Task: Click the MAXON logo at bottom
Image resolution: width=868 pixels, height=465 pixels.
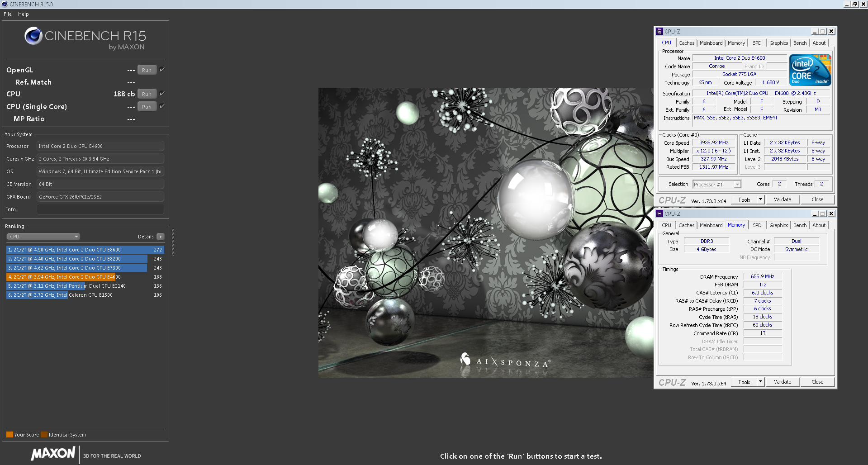Action: (53, 454)
